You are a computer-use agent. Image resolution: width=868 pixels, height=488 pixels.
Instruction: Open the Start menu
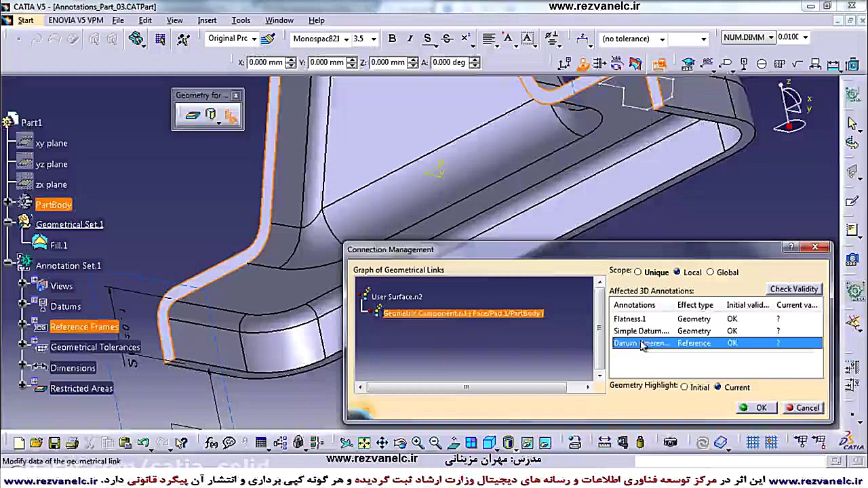[26, 20]
